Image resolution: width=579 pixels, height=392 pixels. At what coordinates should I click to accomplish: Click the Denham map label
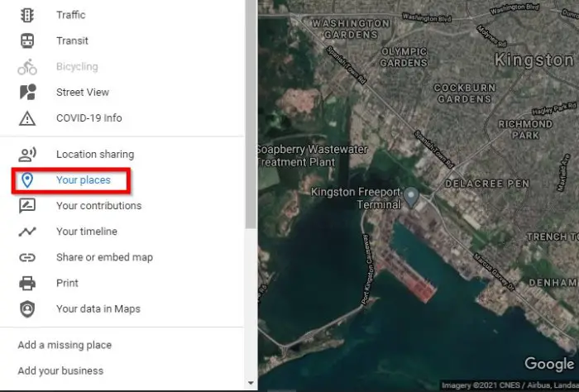[x=553, y=283]
